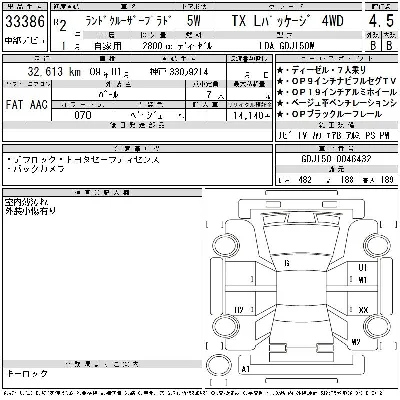Click the A1 mark on the rear bumper
The image size is (400, 400).
pos(246,369)
